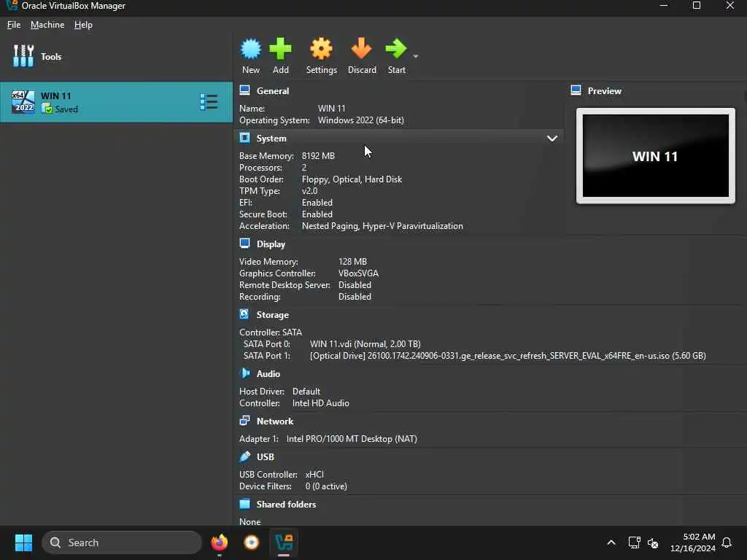747x560 pixels.
Task: Click the Base Memory value 8192 MB
Action: tap(318, 156)
